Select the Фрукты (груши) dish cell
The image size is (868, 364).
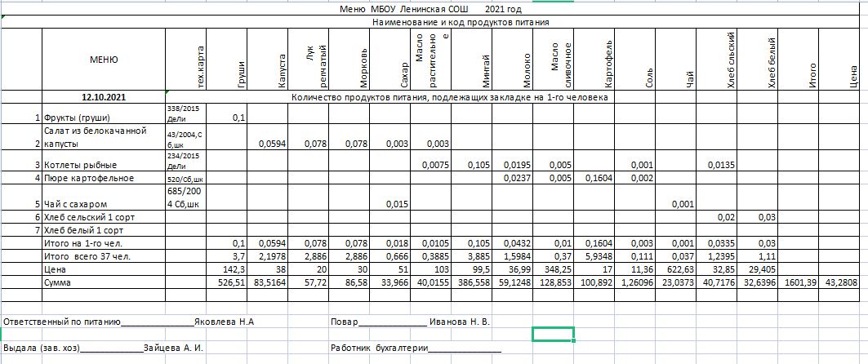[78, 118]
